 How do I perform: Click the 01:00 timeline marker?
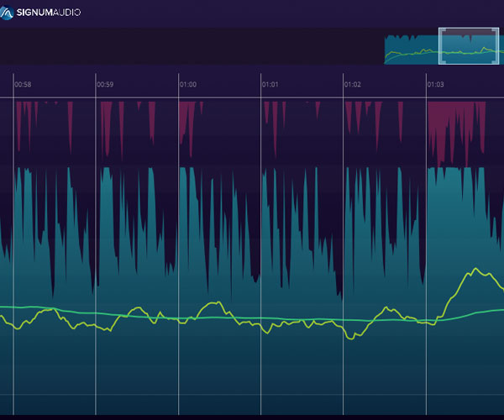coord(188,85)
